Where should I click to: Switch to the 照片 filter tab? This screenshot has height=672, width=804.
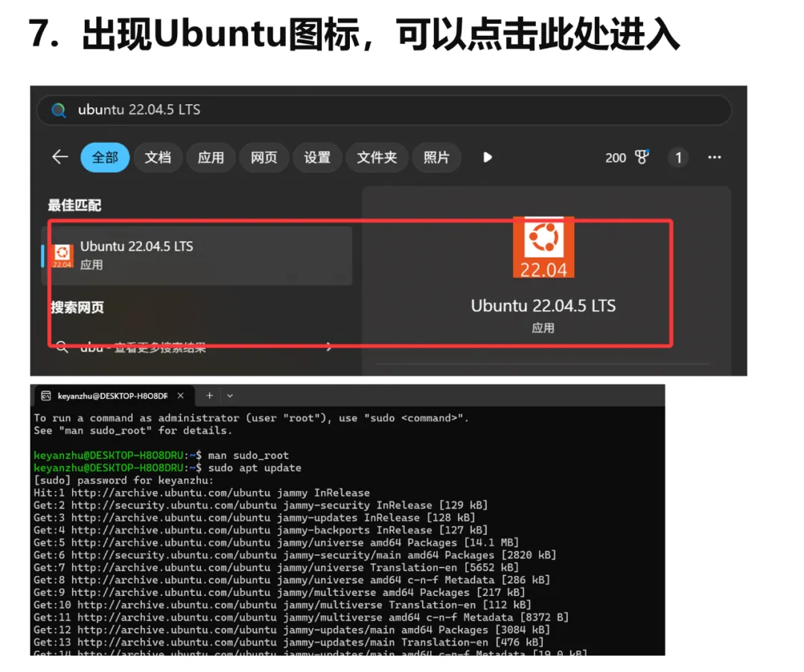436,157
